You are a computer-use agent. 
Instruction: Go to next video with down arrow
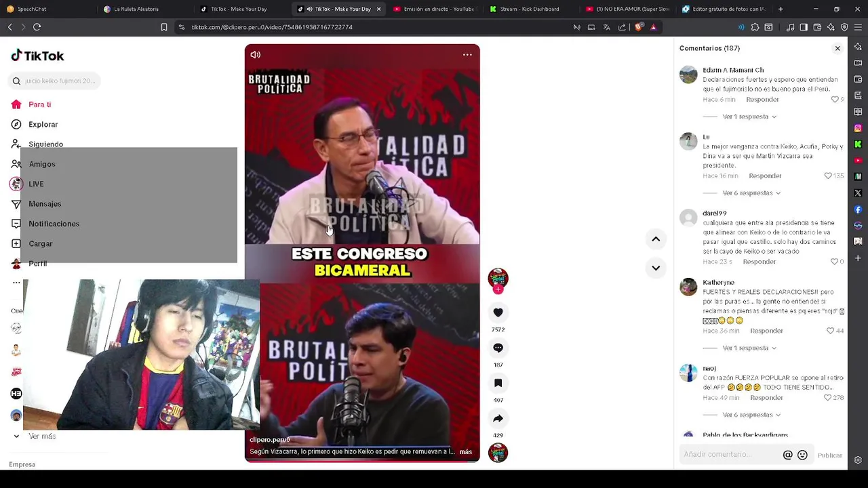pos(656,268)
